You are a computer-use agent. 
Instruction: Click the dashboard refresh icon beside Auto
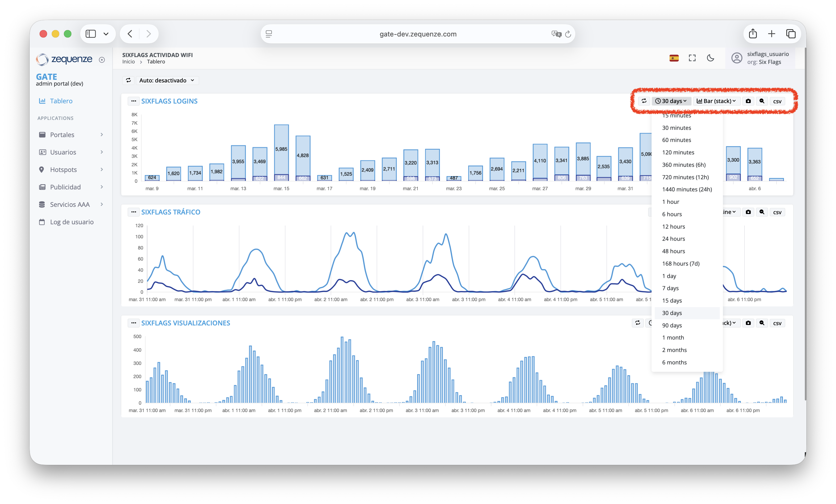click(128, 80)
